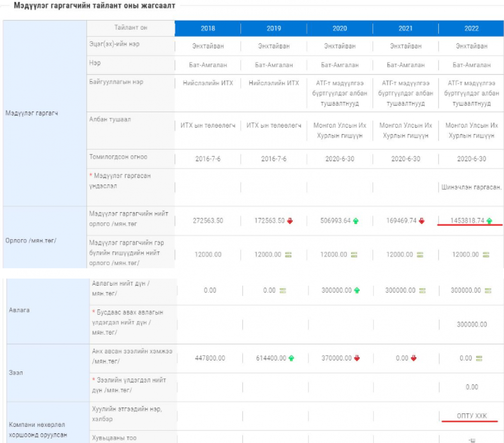504x443 pixels.
Task: Click the Тайлант он row header
Action: (131, 28)
